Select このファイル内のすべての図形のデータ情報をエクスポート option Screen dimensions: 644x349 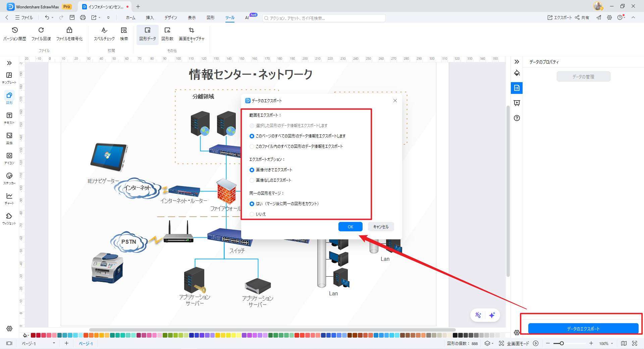click(252, 146)
